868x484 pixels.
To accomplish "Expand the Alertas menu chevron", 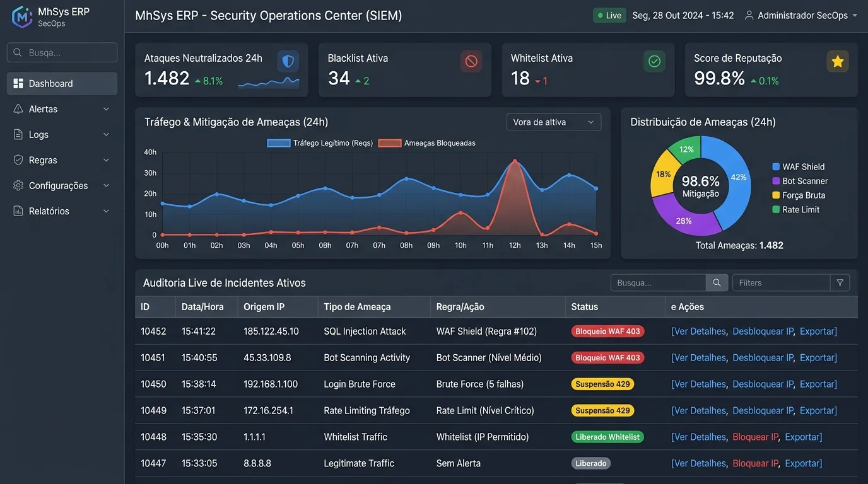I will 106,109.
